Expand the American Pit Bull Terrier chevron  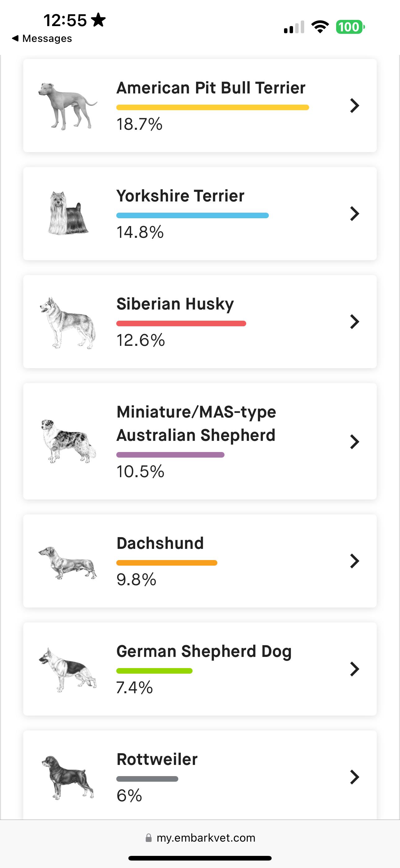[x=354, y=106]
